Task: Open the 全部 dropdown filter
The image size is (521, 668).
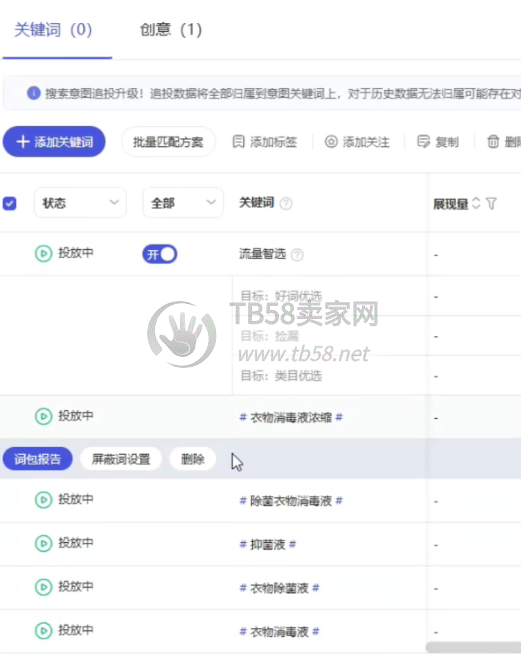Action: click(x=183, y=203)
